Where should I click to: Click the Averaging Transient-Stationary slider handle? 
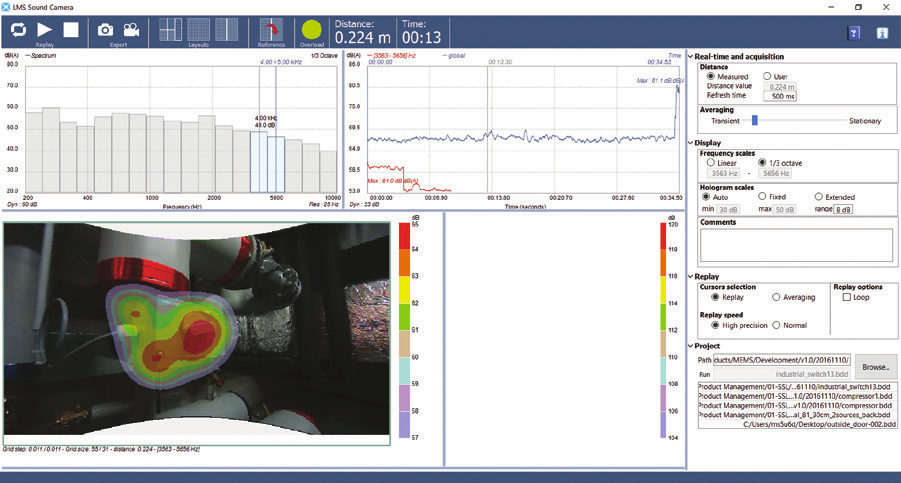pos(754,121)
